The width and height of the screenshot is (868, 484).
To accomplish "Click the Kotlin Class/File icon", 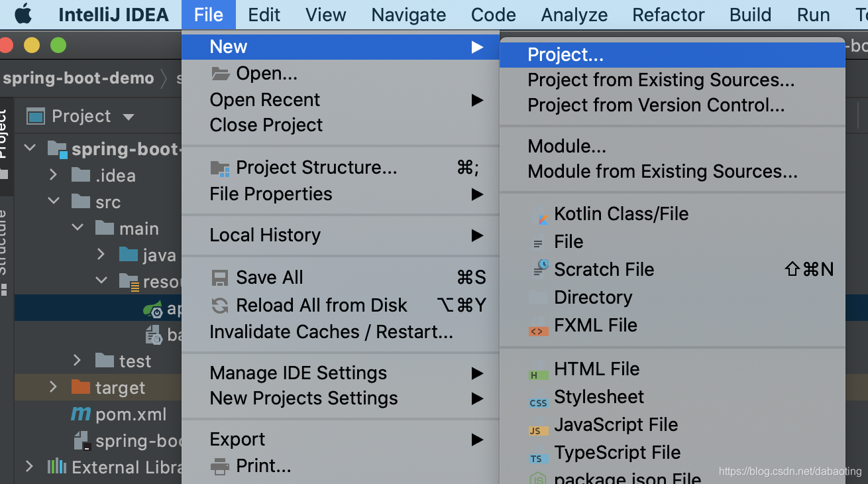I will coord(541,215).
